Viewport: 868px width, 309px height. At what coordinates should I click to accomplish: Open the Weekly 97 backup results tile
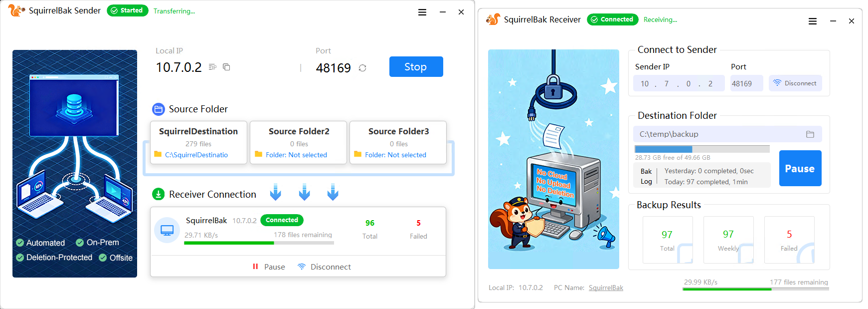point(728,240)
